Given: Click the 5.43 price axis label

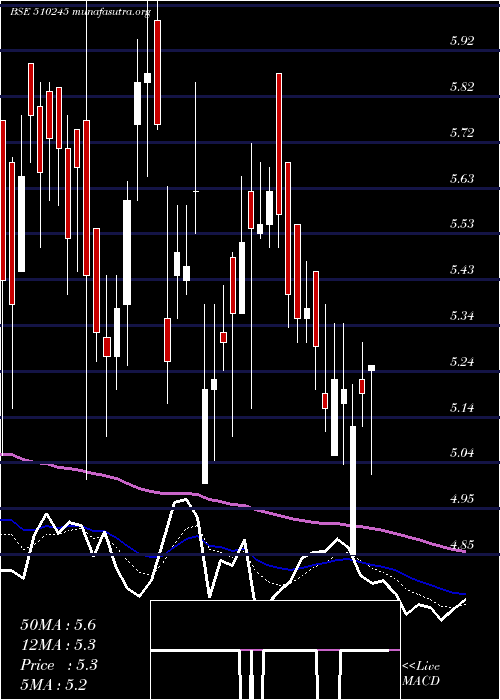Looking at the screenshot, I should point(462,270).
